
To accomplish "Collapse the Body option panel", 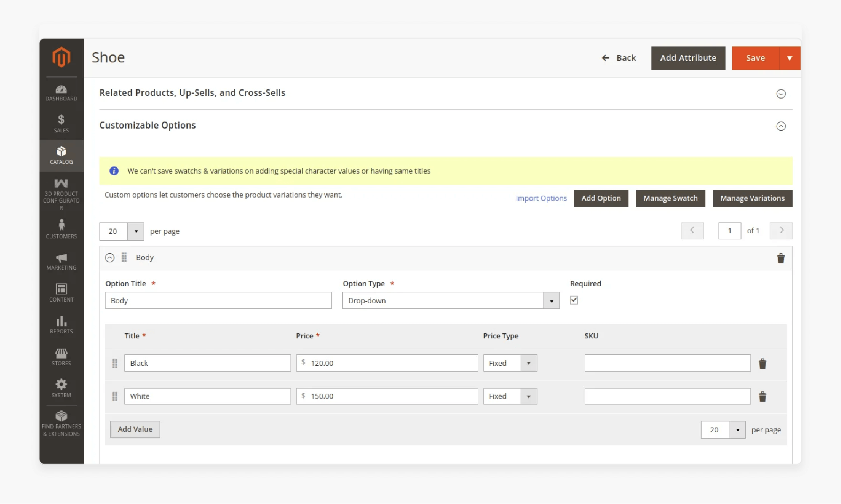I will 110,258.
